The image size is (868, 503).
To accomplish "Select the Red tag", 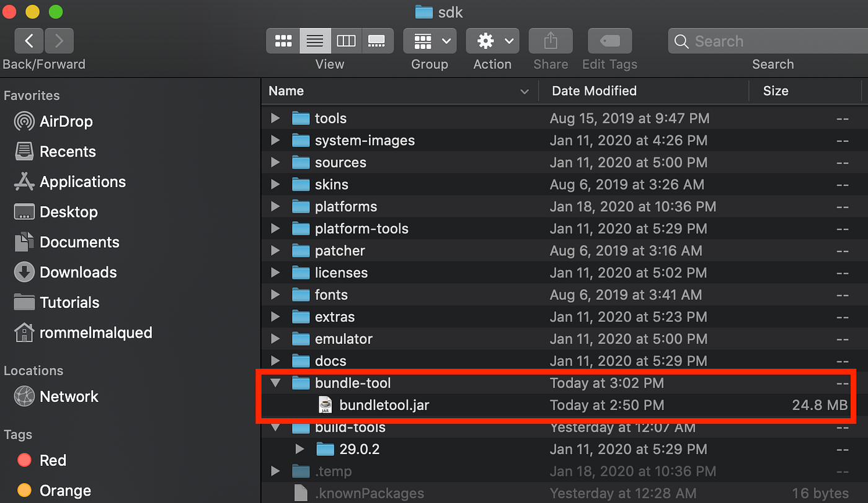I will pyautogui.click(x=53, y=460).
